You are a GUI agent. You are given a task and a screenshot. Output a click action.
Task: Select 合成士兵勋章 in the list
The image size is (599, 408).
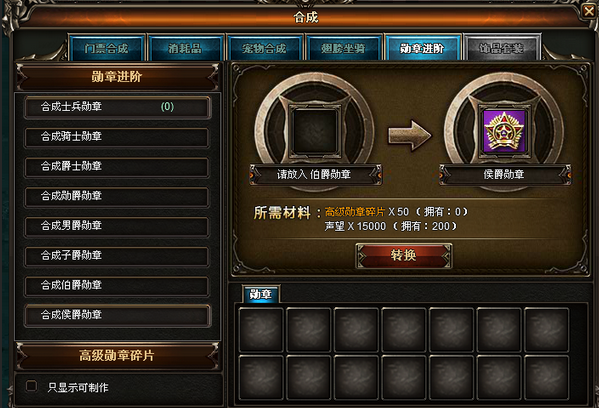click(x=117, y=107)
